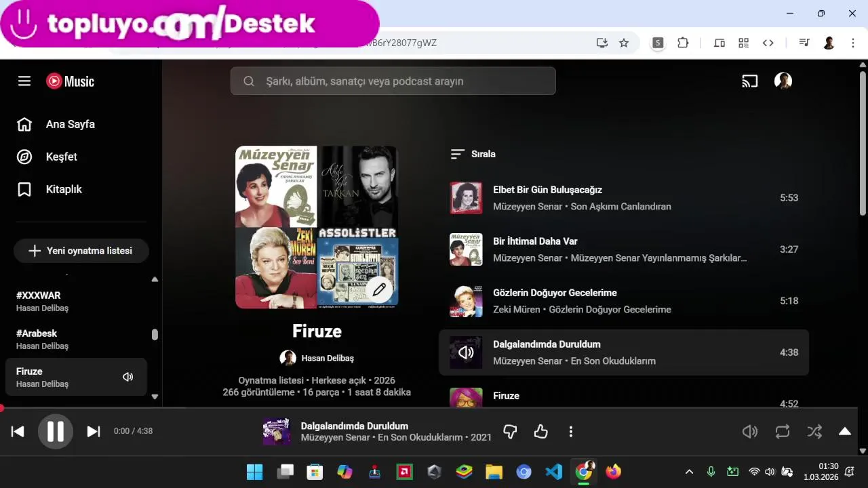Image resolution: width=868 pixels, height=488 pixels.
Task: Open the hamburger guide menu
Action: tap(24, 81)
